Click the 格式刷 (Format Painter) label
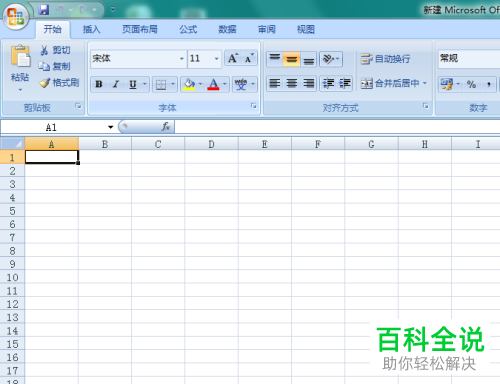Viewport: 500px width, 384px height. click(66, 82)
